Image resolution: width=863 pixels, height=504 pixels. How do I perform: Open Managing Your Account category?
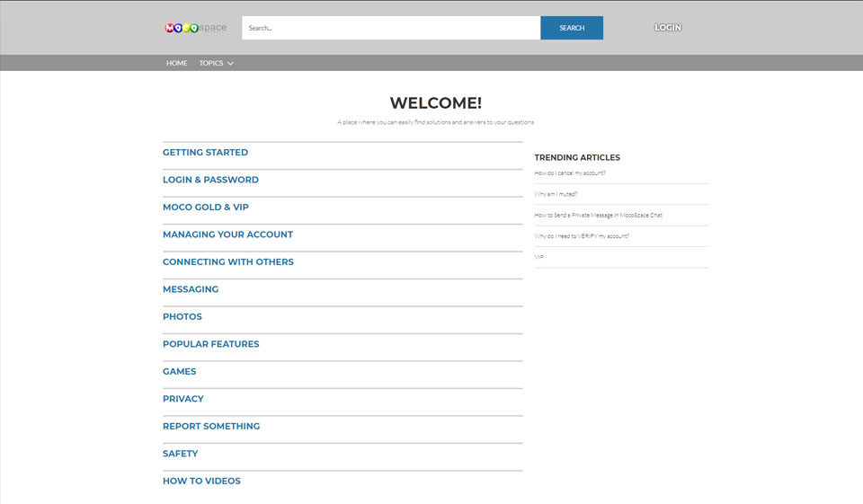click(227, 234)
